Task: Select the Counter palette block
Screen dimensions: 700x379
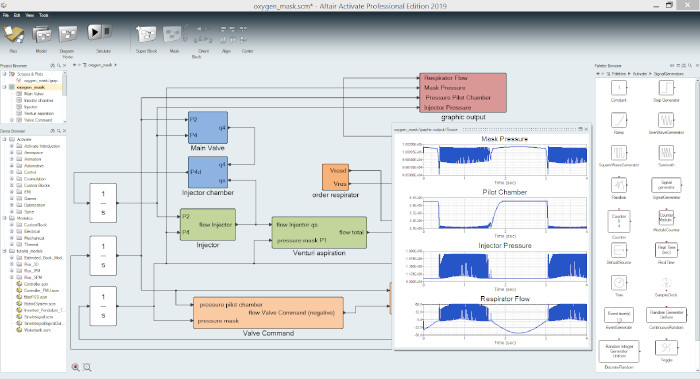Action: pyautogui.click(x=619, y=221)
